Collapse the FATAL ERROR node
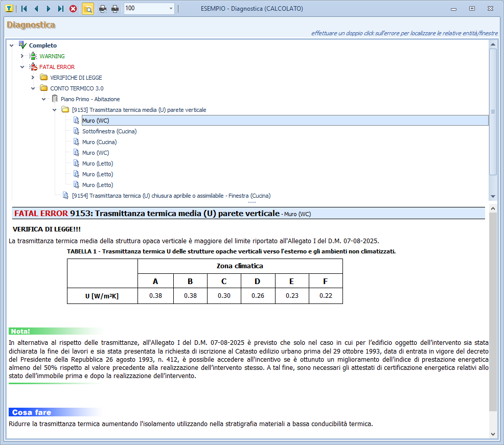Image resolution: width=504 pixels, height=445 pixels. (22, 67)
